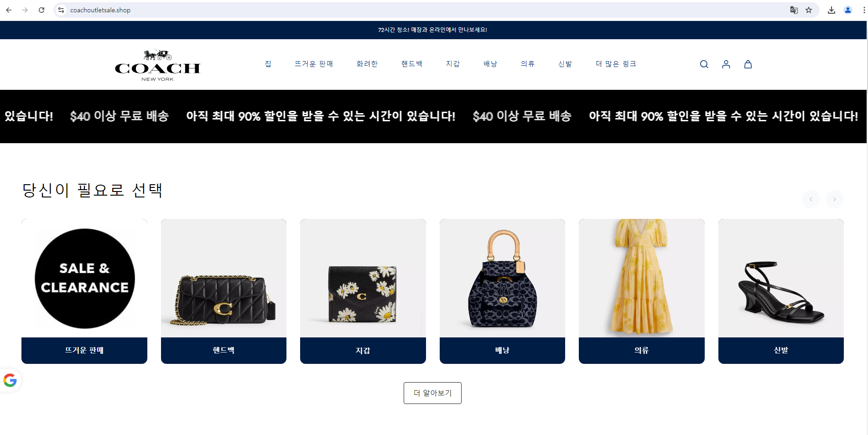Open the search magnifier icon
Viewport: 868px width, 435px height.
[x=704, y=64]
